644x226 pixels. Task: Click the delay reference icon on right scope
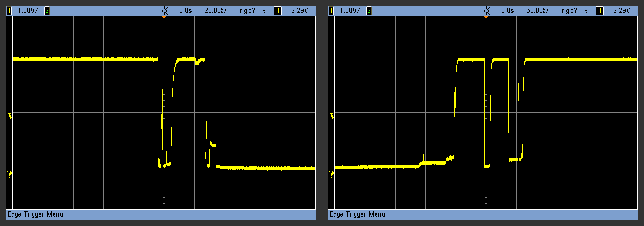point(486,11)
